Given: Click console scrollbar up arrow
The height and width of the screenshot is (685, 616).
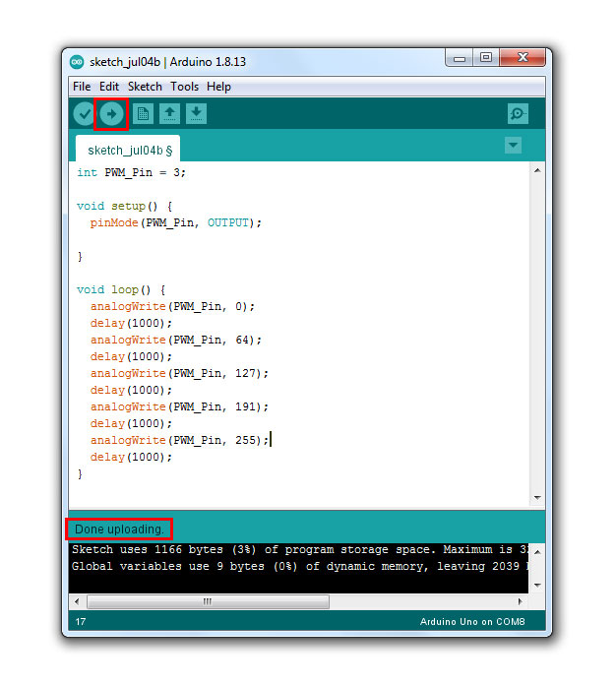Looking at the screenshot, I should pyautogui.click(x=537, y=552).
